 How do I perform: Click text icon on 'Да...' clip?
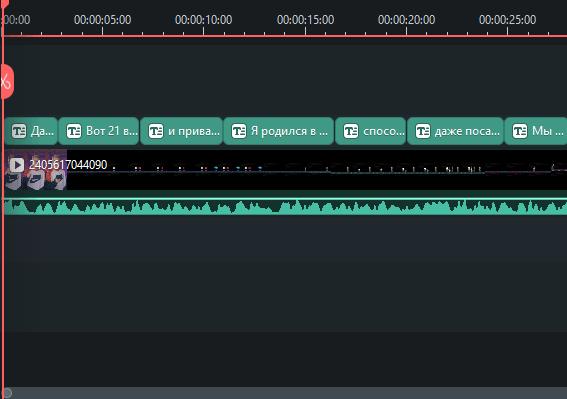point(19,131)
